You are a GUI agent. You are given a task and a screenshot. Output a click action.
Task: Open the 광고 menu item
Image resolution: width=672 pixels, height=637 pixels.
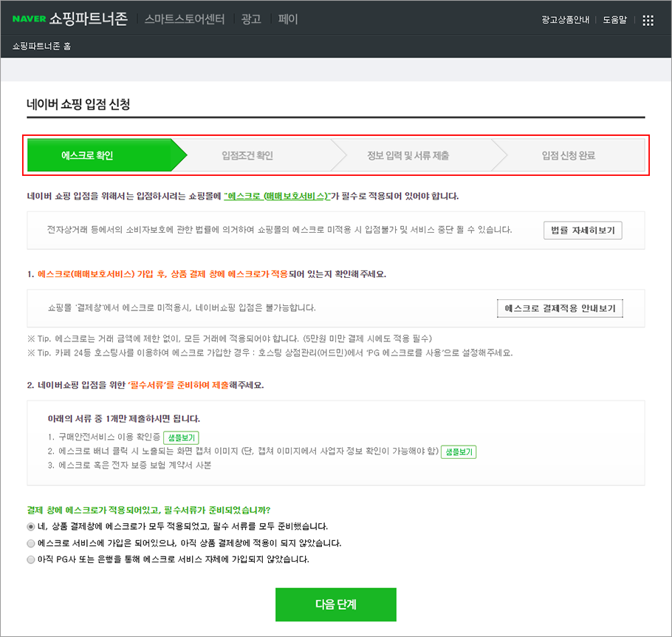click(x=251, y=19)
